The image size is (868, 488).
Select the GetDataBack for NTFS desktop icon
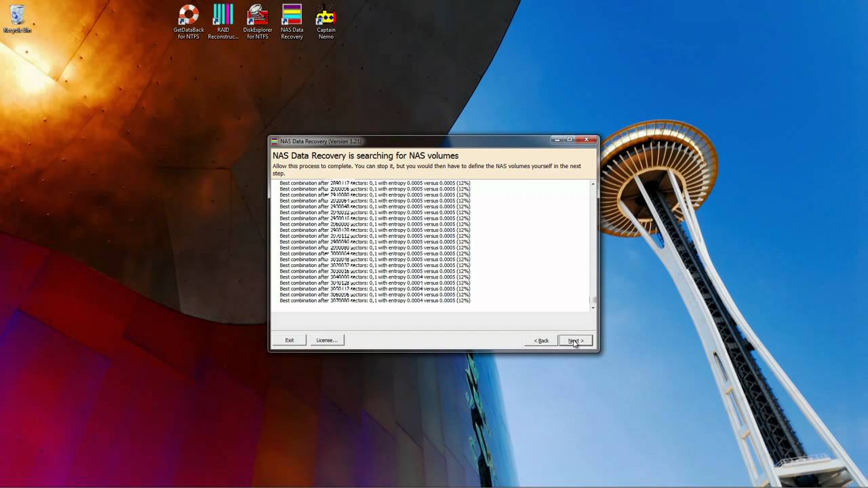(189, 22)
